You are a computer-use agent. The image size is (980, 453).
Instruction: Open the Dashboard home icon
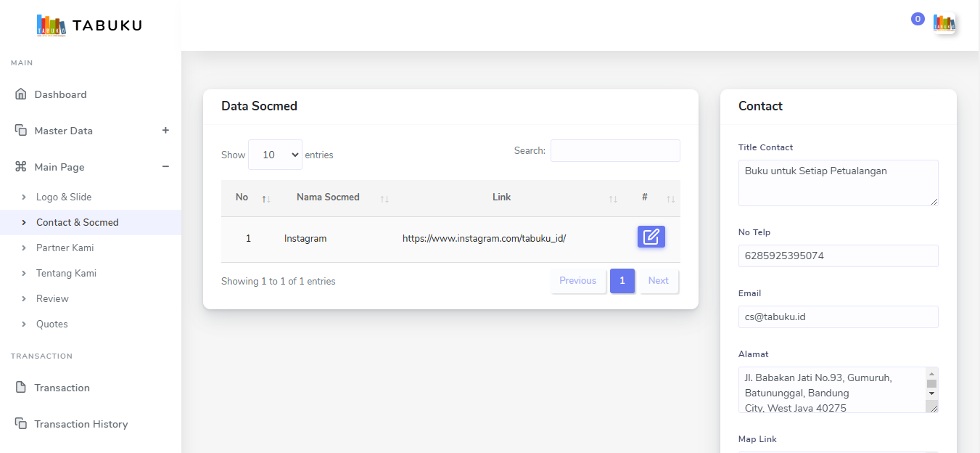coord(21,94)
